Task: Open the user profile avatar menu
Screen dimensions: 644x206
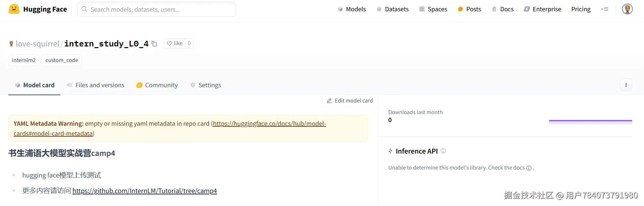Action: click(627, 9)
